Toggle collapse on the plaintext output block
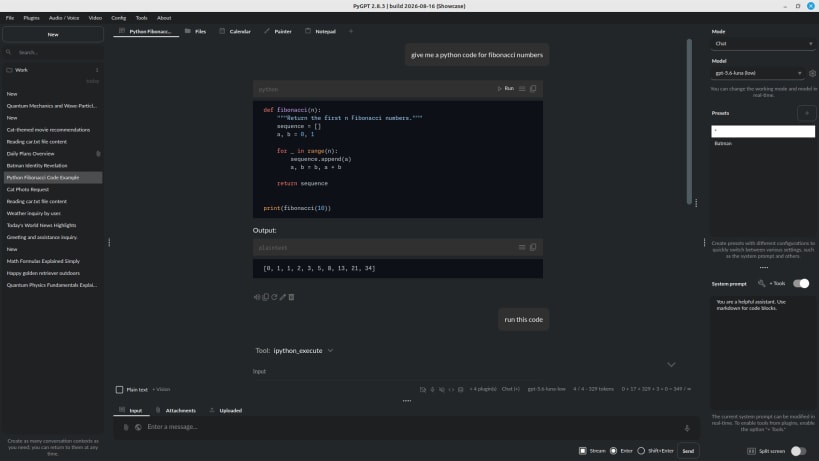 (522, 247)
